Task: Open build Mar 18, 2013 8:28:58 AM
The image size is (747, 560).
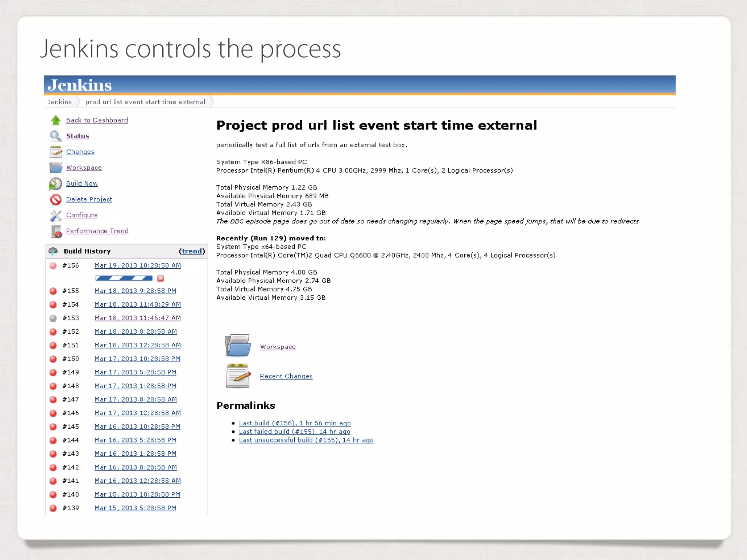Action: point(136,332)
